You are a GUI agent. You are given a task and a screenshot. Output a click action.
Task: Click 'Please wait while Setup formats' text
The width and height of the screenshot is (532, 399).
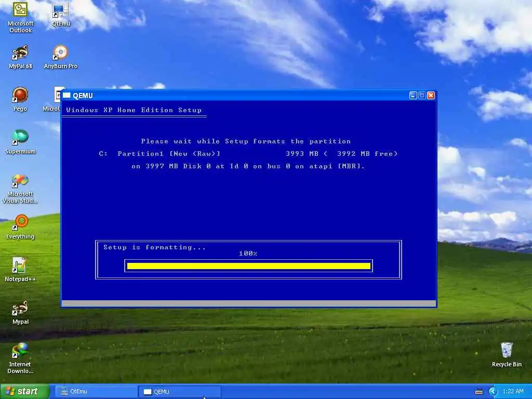[246, 141]
